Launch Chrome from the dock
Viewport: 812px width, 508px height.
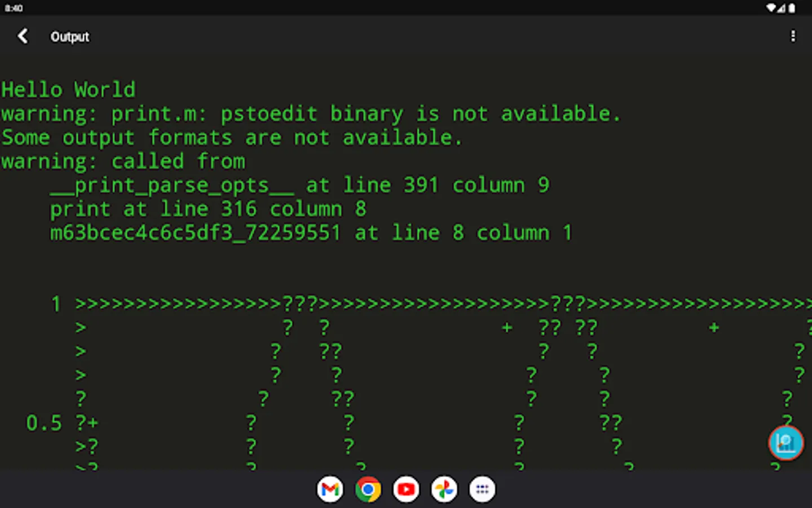(368, 489)
